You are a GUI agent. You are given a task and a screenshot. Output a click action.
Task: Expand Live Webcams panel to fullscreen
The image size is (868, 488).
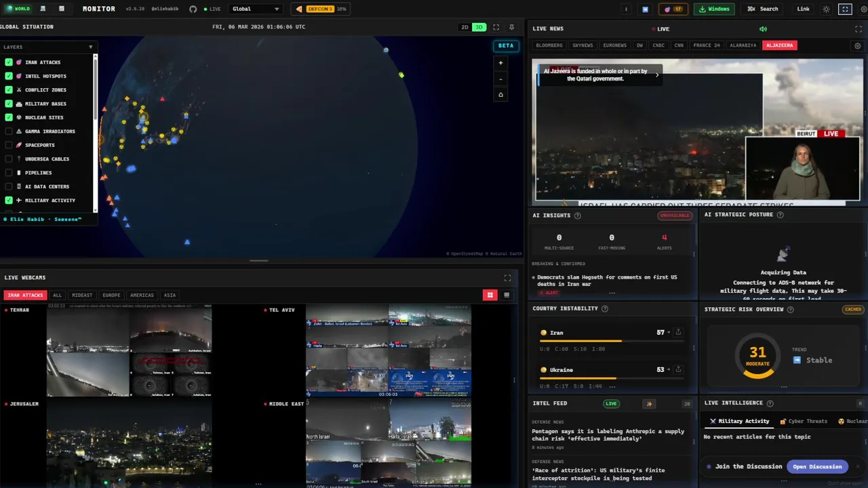[x=507, y=278]
